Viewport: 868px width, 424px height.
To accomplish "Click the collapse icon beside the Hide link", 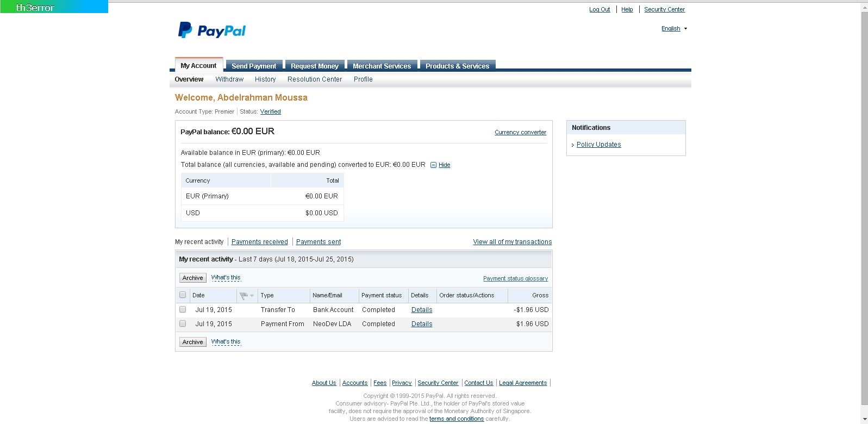I will tap(433, 165).
